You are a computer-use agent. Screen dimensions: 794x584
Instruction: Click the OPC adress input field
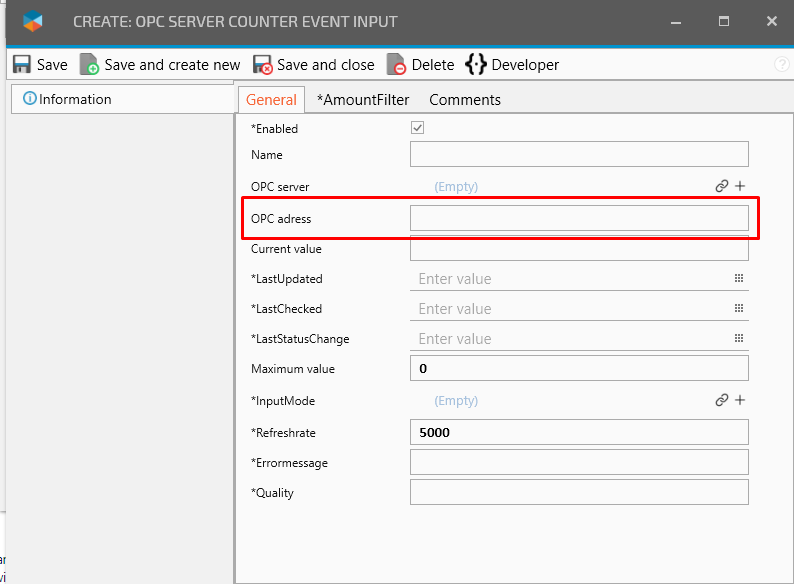pos(579,218)
